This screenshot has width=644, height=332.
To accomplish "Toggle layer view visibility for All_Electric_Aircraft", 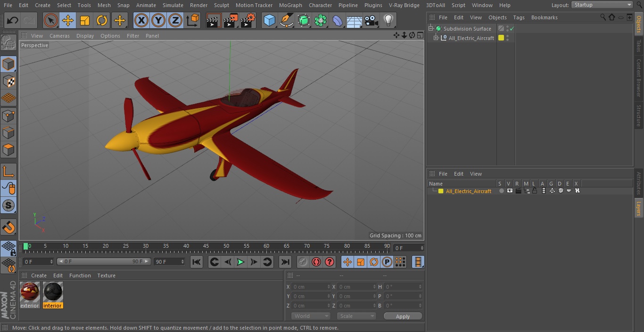I will [x=510, y=191].
